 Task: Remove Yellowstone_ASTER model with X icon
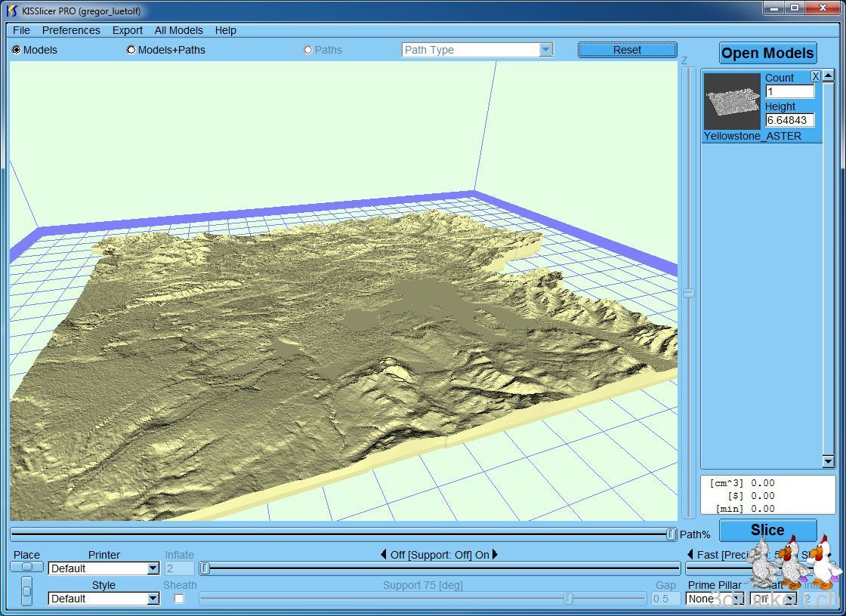[x=816, y=76]
